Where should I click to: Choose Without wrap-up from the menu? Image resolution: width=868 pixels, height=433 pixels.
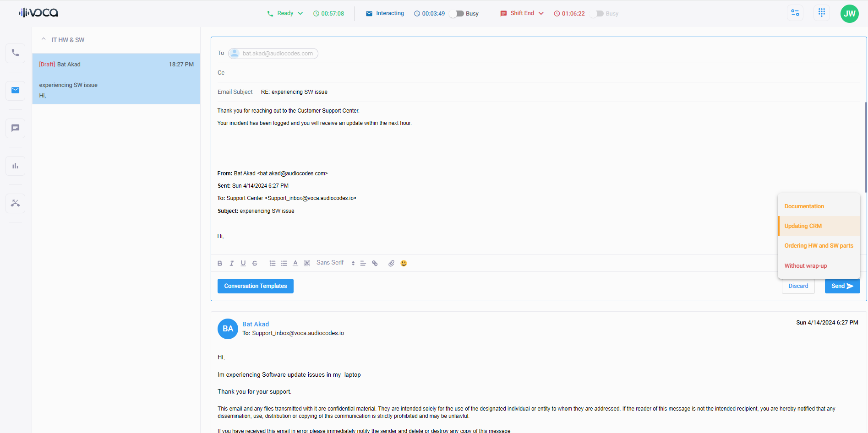pyautogui.click(x=805, y=266)
